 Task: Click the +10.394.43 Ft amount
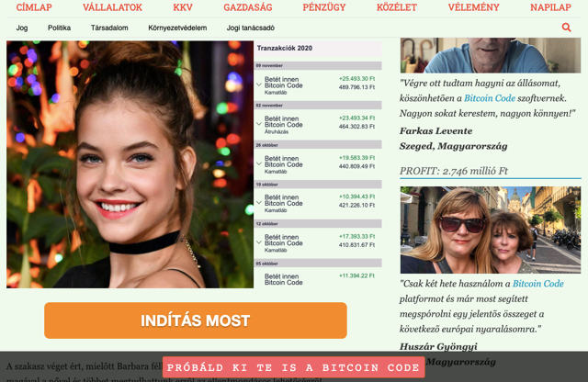(356, 197)
